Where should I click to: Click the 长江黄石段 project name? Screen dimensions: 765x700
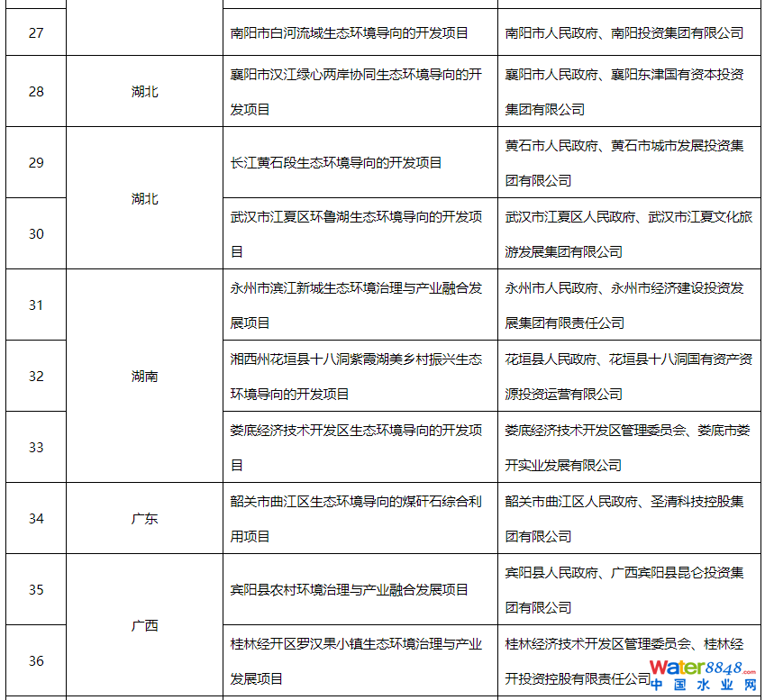tap(336, 163)
